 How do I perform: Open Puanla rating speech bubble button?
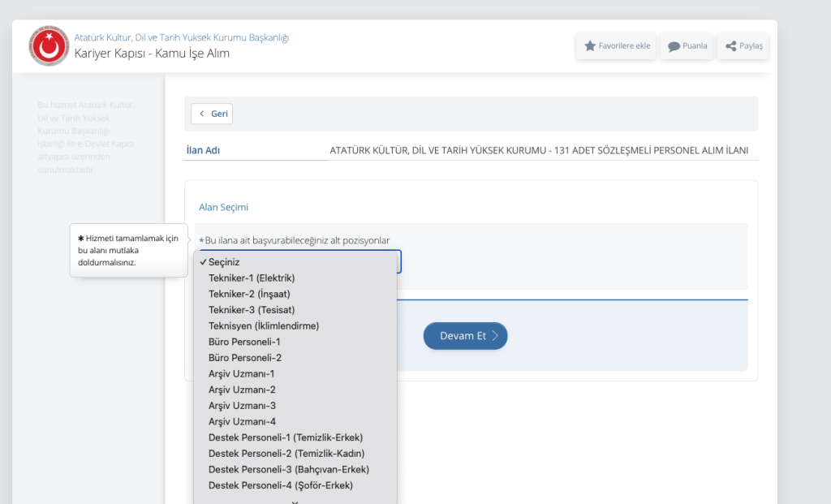687,46
